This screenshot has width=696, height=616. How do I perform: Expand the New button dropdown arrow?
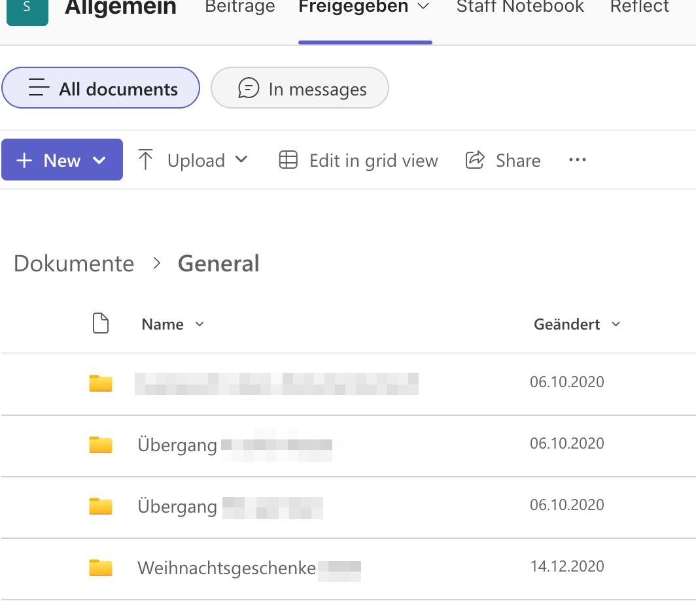pyautogui.click(x=99, y=160)
